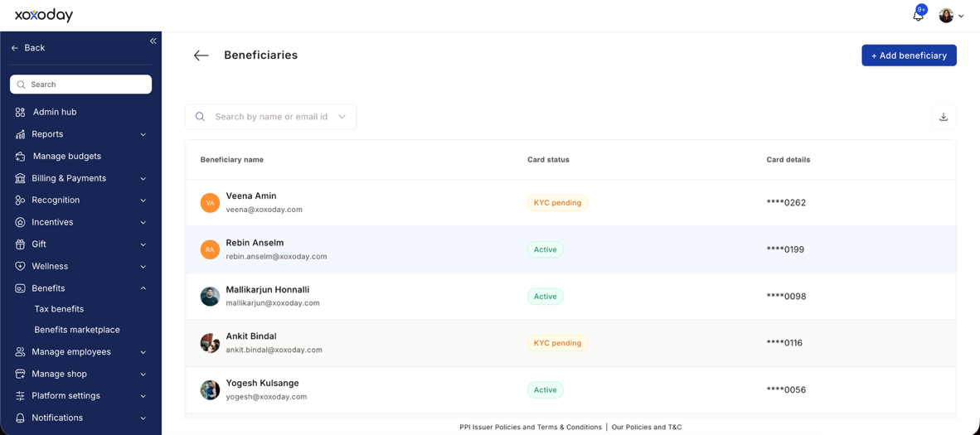Click the Manage budgets wallet icon
This screenshot has width=980, height=435.
pyautogui.click(x=20, y=157)
